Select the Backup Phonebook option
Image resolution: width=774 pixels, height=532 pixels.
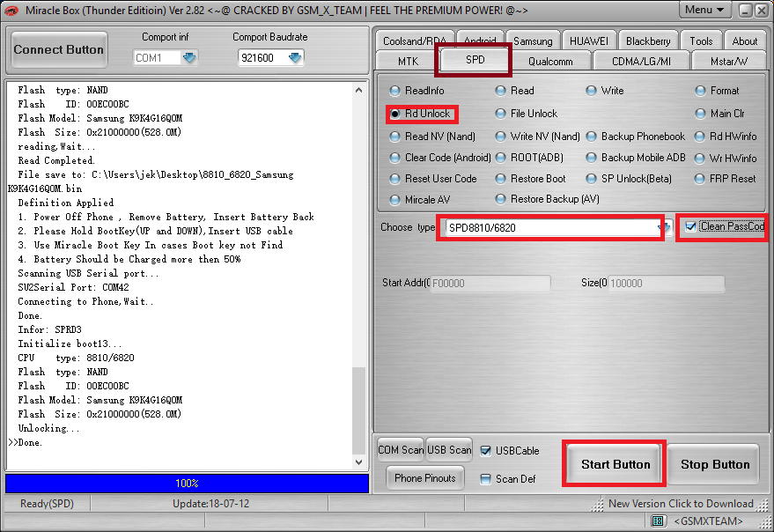click(636, 137)
